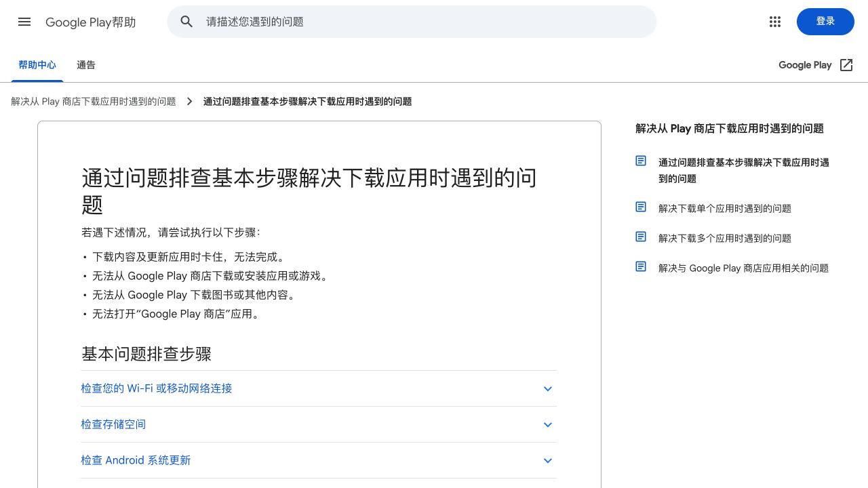Click the heading 基本问题排查步骤
Screen dimensions: 868x488
pyautogui.click(x=146, y=354)
